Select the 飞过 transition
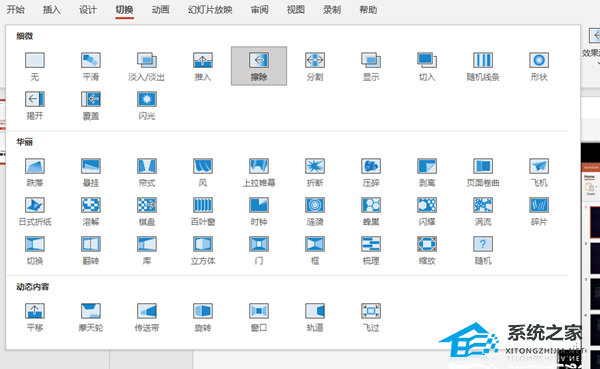Screen dimensions: 600x369 (x=371, y=317)
